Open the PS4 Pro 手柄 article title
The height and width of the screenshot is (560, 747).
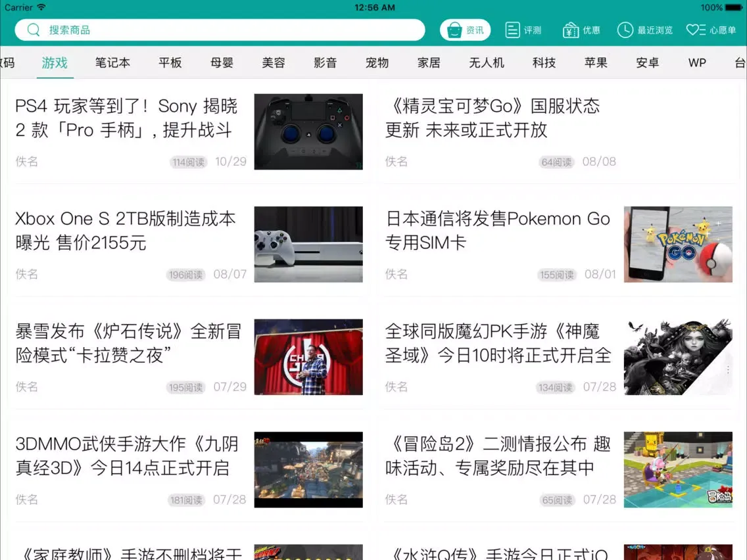126,118
